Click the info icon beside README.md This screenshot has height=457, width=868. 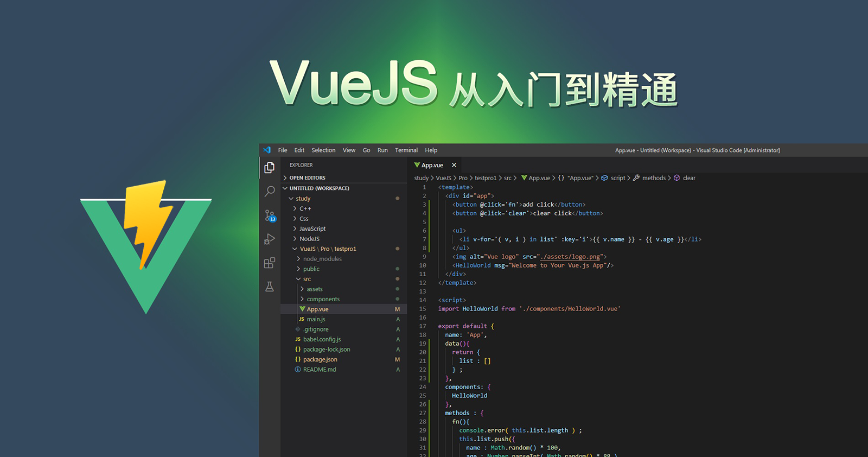298,370
